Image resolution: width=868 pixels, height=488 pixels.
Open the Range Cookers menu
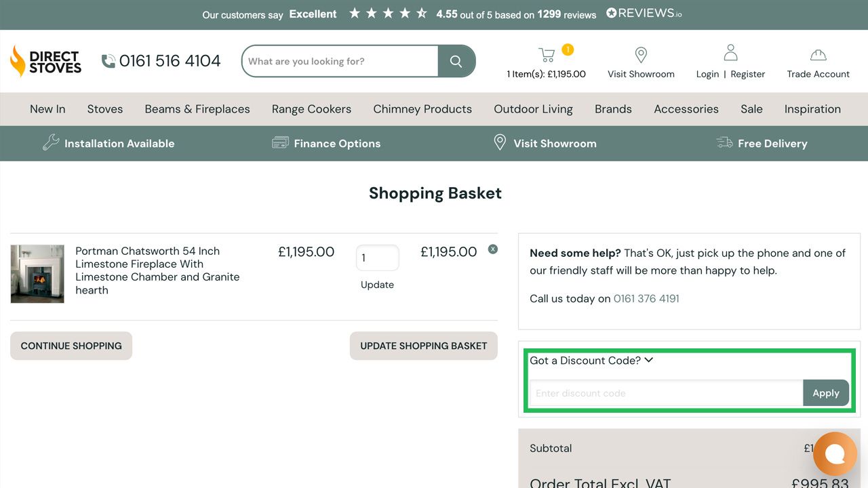click(x=311, y=109)
